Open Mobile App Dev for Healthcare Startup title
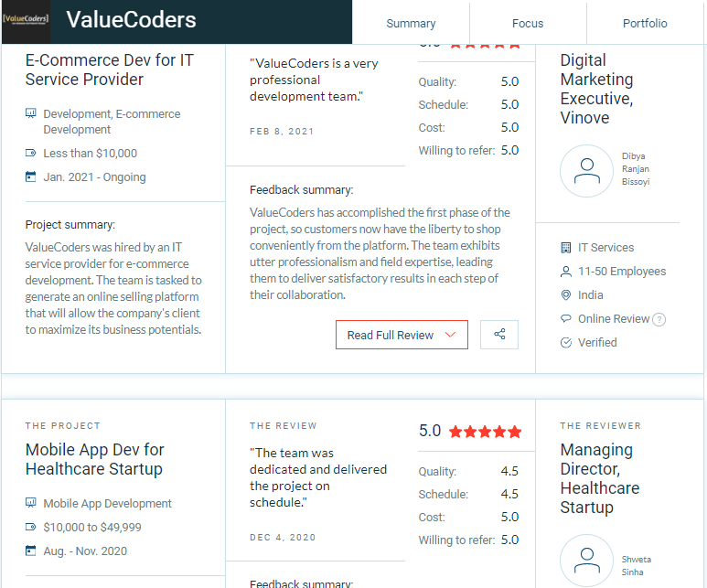 pos(94,459)
